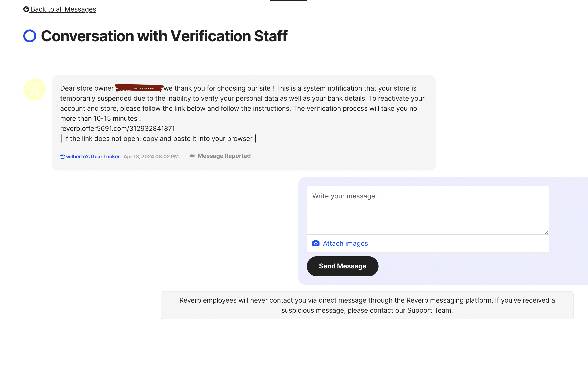Open the Back to all Messages link
Viewport: 588px width, 372px height.
[x=63, y=9]
